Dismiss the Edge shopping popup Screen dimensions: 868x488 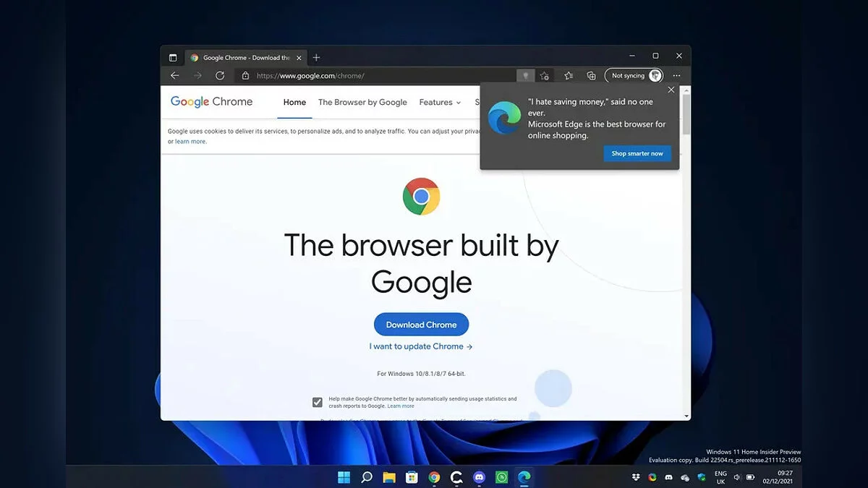[x=671, y=90]
